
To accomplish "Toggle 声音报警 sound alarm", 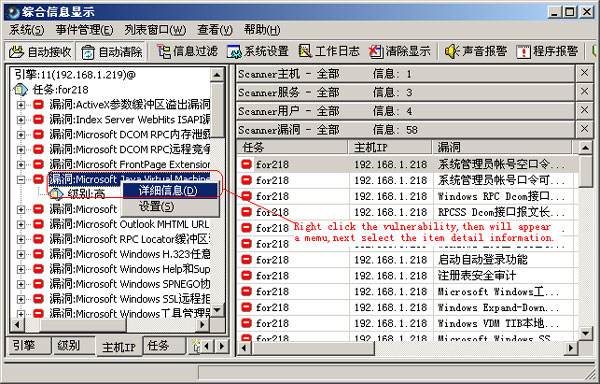I will tap(476, 52).
